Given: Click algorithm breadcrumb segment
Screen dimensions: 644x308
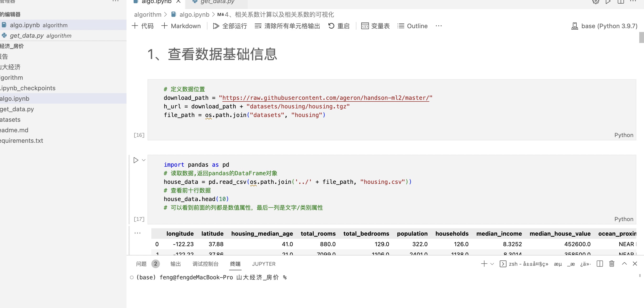Looking at the screenshot, I should pyautogui.click(x=148, y=15).
